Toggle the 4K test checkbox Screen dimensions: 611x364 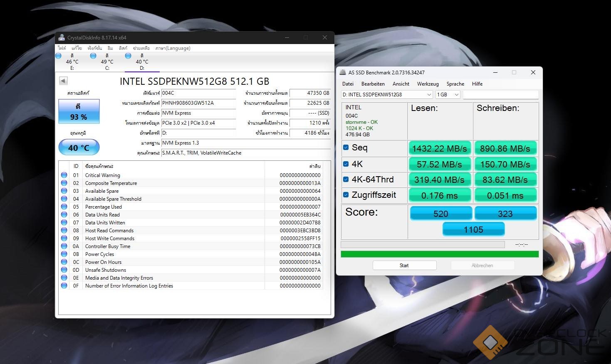click(346, 164)
